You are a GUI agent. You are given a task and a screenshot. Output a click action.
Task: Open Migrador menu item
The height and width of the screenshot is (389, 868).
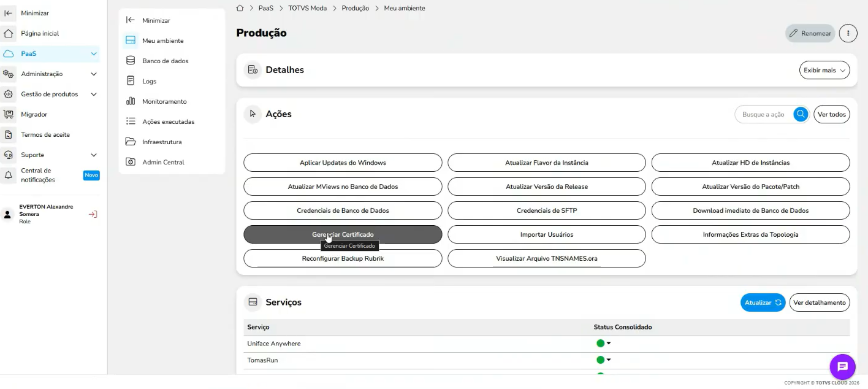click(x=50, y=114)
